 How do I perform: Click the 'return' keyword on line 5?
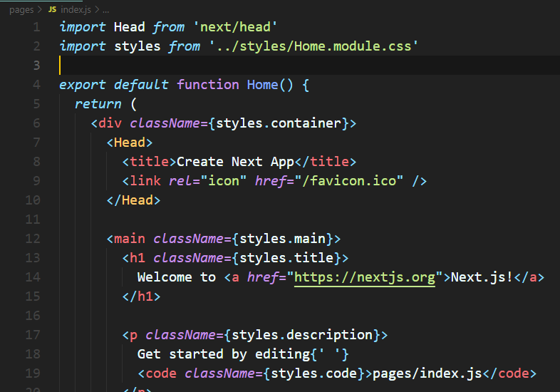98,104
